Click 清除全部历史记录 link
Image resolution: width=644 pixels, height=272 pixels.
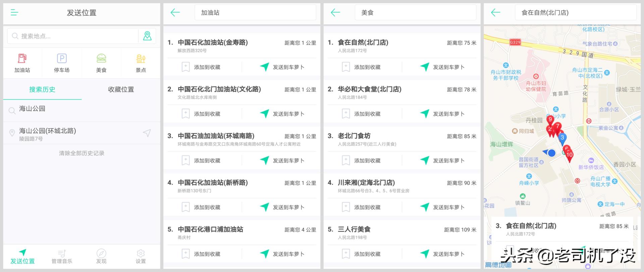coord(82,153)
